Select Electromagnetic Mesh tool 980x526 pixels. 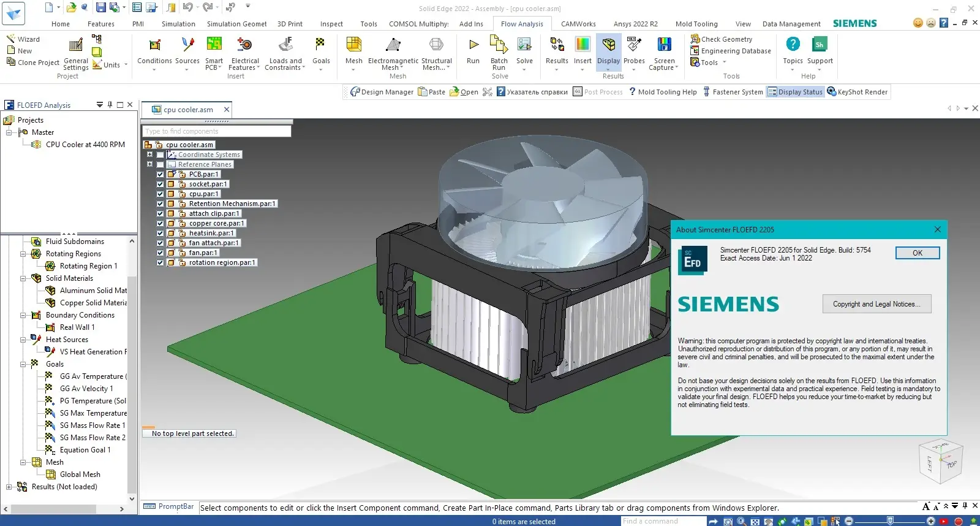[x=393, y=52]
